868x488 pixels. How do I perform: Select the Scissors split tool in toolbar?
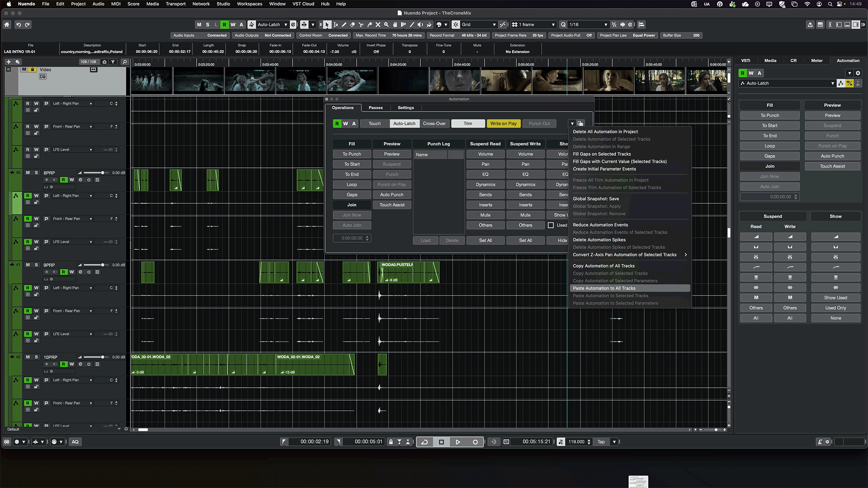click(361, 24)
